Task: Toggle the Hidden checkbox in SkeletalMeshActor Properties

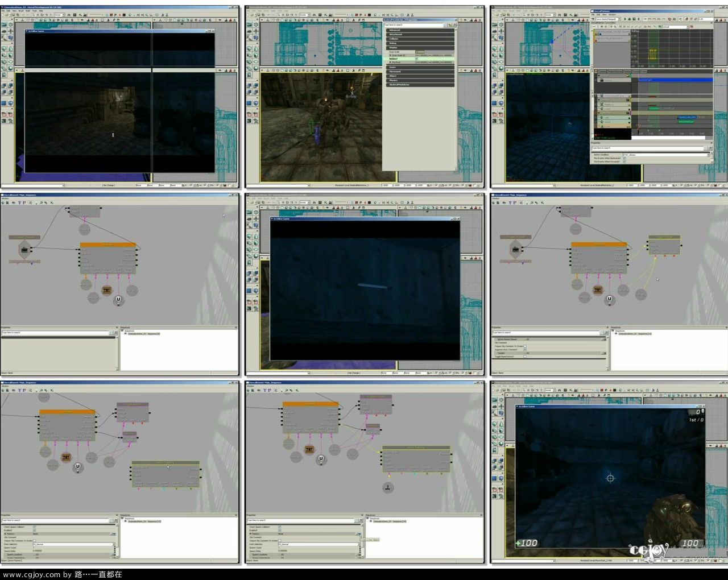Action: (416, 59)
